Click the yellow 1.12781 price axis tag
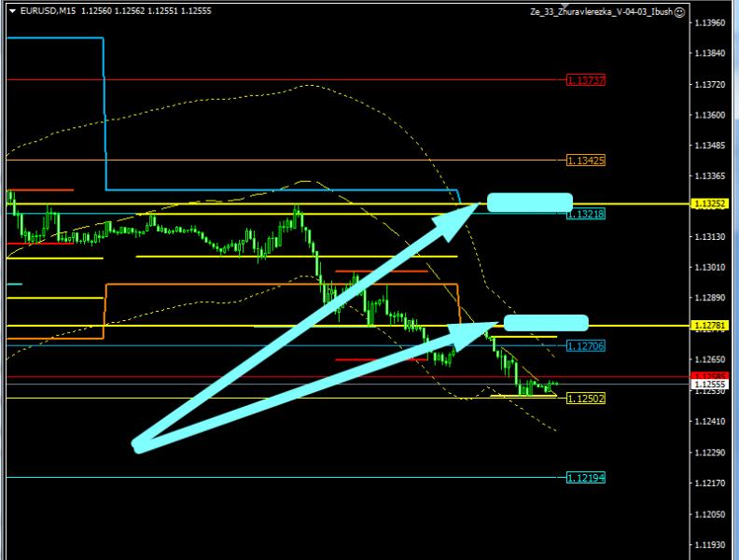This screenshot has width=739, height=560. (x=709, y=325)
